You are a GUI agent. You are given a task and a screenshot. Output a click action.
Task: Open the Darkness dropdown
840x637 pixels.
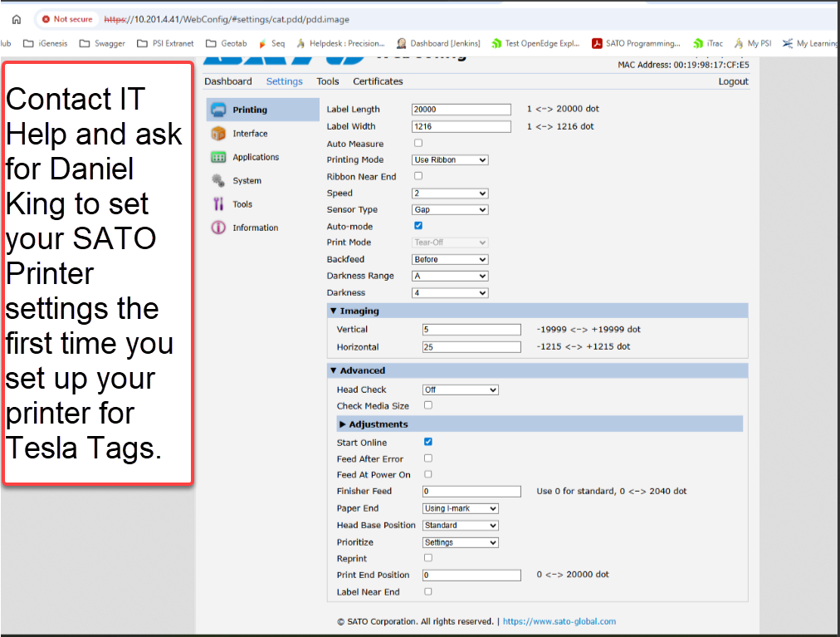pyautogui.click(x=450, y=293)
